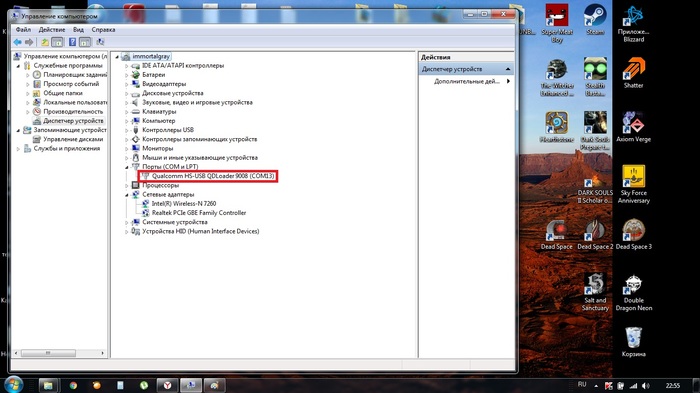Click the blue Help question-mark toolbar icon

click(72, 42)
